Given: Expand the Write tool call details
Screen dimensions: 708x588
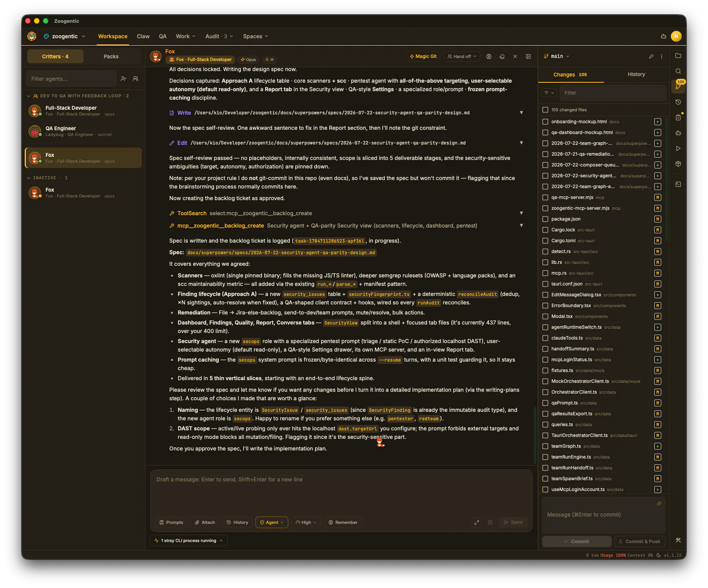Looking at the screenshot, I should (521, 113).
